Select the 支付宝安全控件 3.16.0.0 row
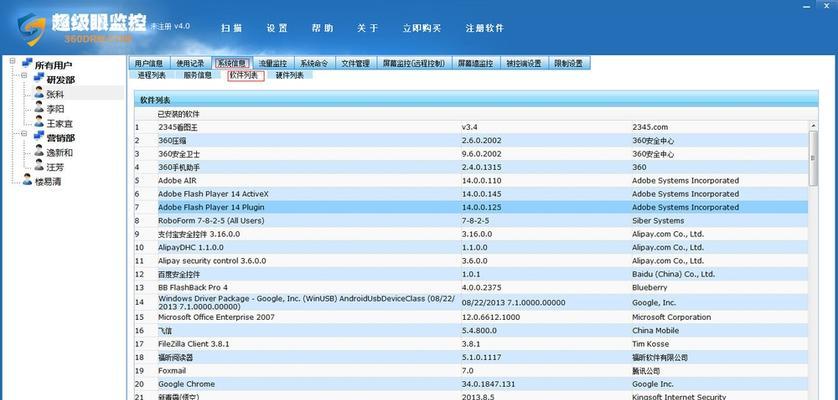 click(471, 234)
